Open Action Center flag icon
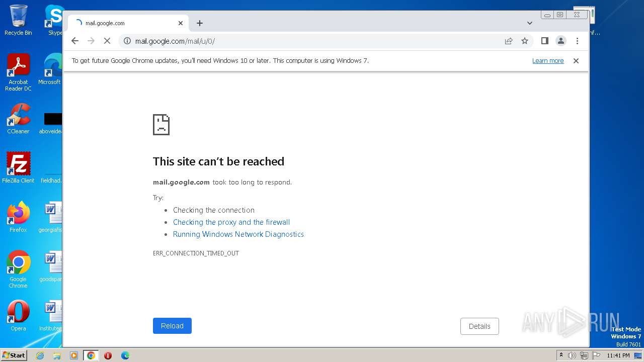644x362 pixels. click(x=596, y=355)
